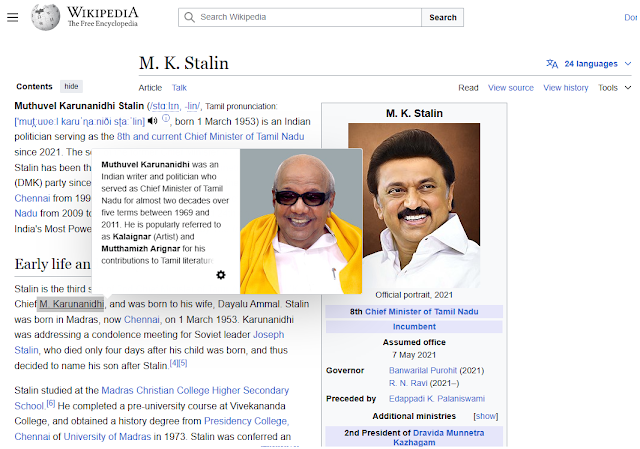This screenshot has height=449, width=640.
Task: Click the language translate icon
Action: [x=552, y=64]
